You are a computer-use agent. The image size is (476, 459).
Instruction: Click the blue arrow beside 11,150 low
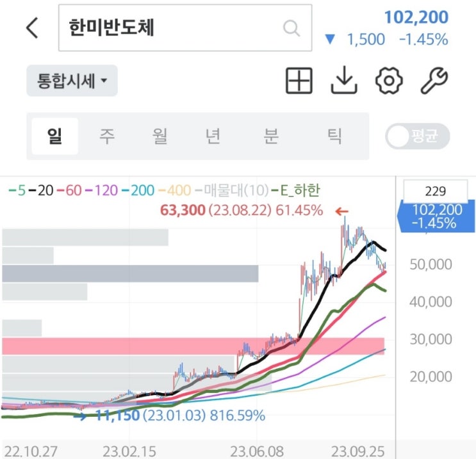(80, 416)
